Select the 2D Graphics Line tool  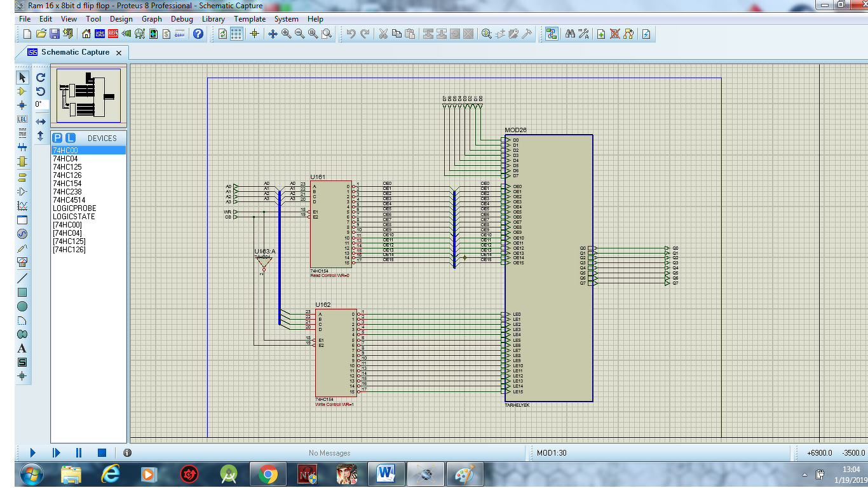point(22,278)
